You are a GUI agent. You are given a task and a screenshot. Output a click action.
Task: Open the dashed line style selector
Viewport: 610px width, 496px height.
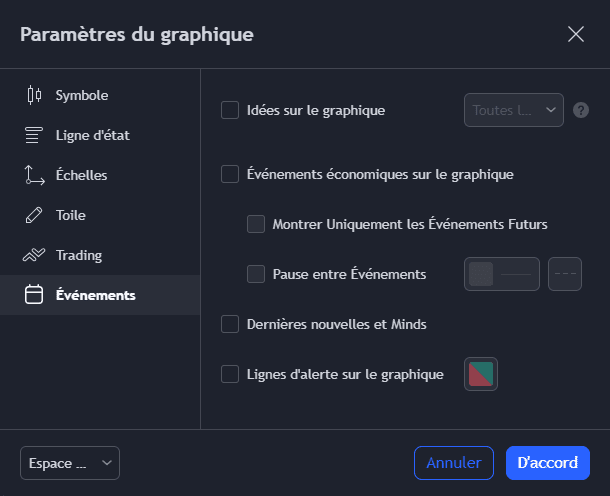(565, 274)
